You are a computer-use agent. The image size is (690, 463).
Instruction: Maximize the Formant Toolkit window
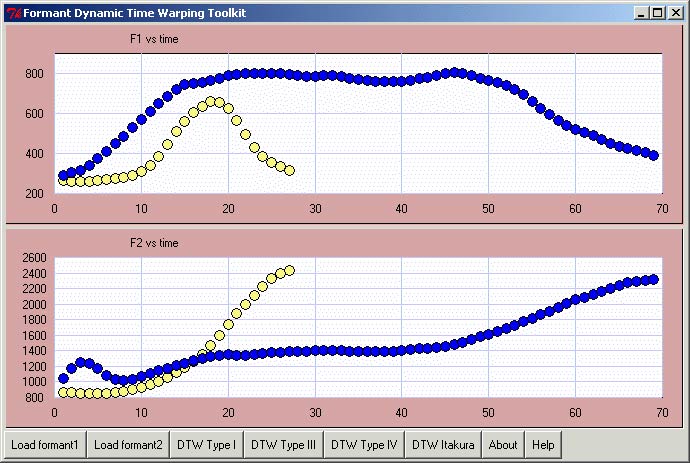click(657, 13)
